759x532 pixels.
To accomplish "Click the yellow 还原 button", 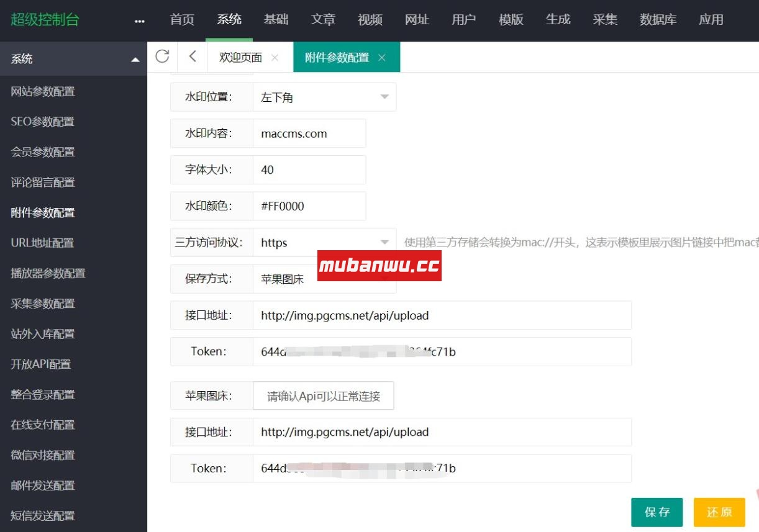I will (719, 512).
